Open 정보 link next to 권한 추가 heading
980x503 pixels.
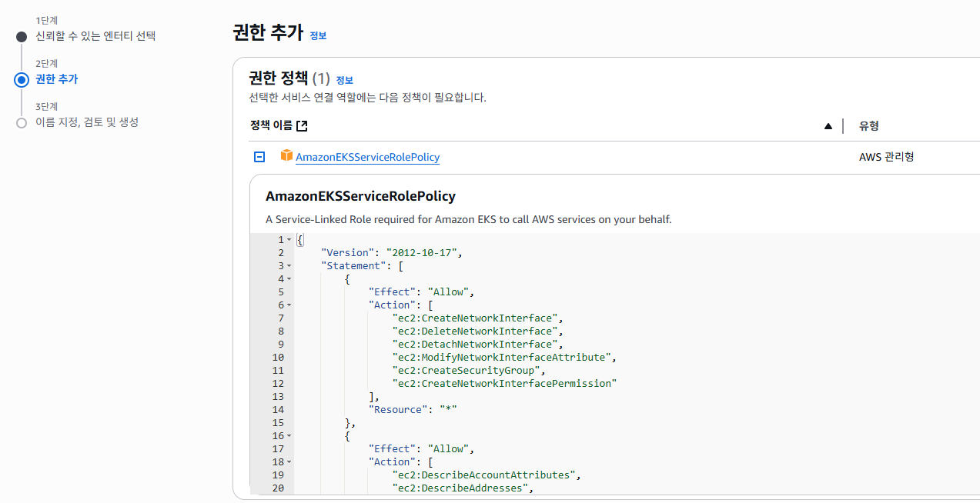318,35
